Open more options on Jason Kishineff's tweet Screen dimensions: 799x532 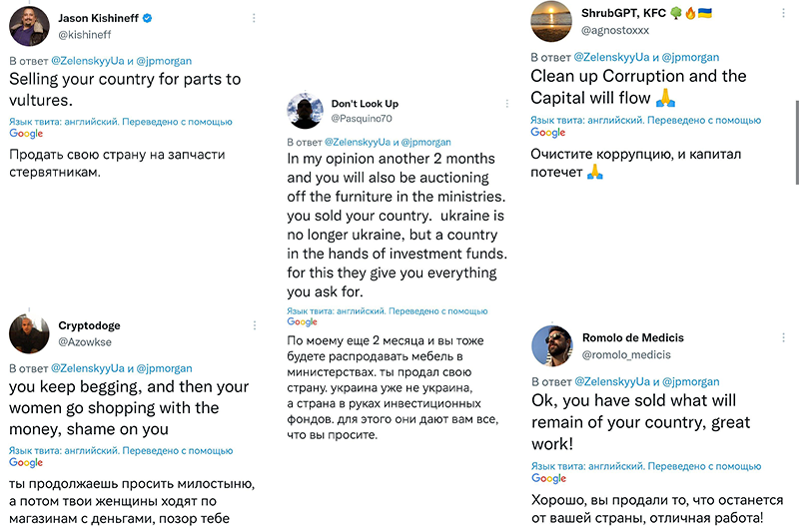254,18
